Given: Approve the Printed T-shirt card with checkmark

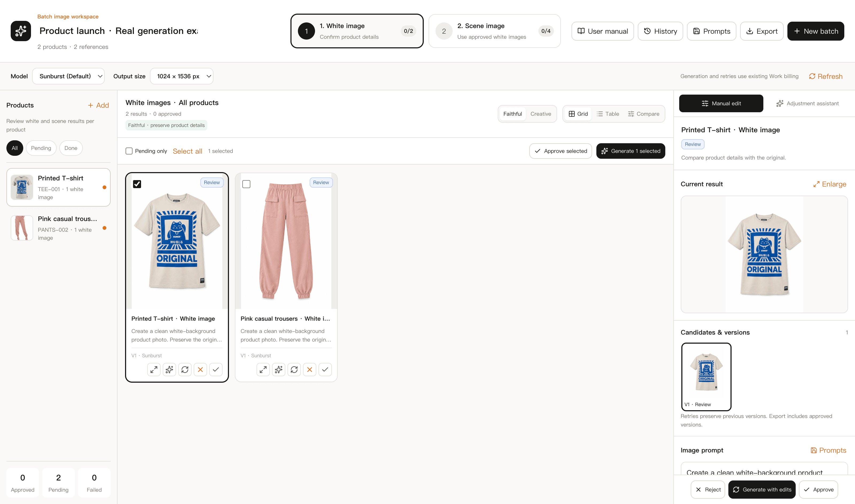Looking at the screenshot, I should [x=216, y=370].
